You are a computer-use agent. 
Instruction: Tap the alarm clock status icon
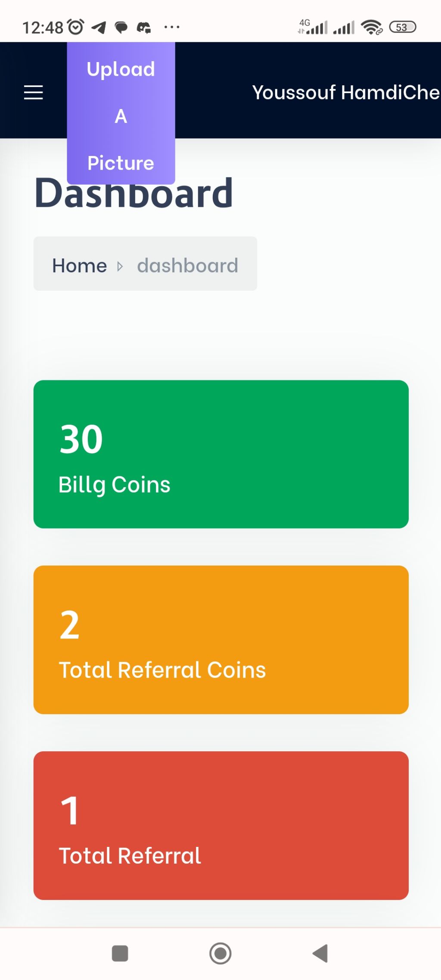(76, 27)
